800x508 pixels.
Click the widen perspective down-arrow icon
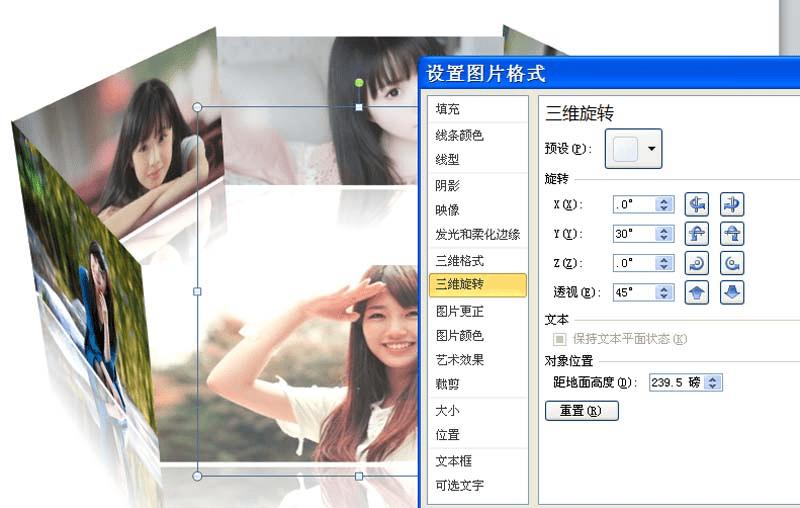pyautogui.click(x=732, y=292)
